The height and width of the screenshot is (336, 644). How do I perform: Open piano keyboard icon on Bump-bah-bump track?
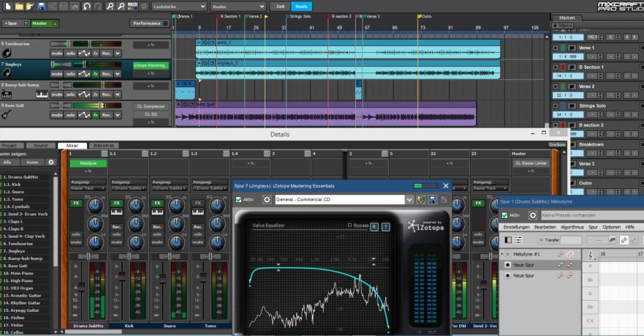[42, 94]
